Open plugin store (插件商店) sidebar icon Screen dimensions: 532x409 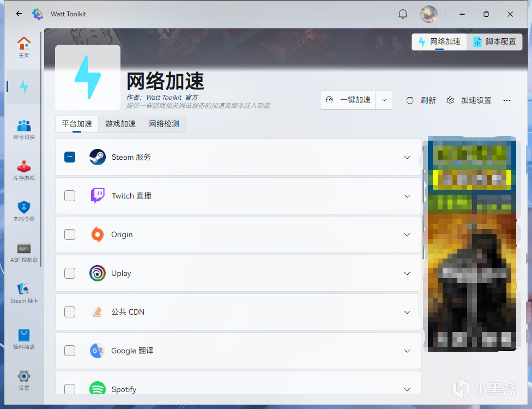click(x=24, y=339)
